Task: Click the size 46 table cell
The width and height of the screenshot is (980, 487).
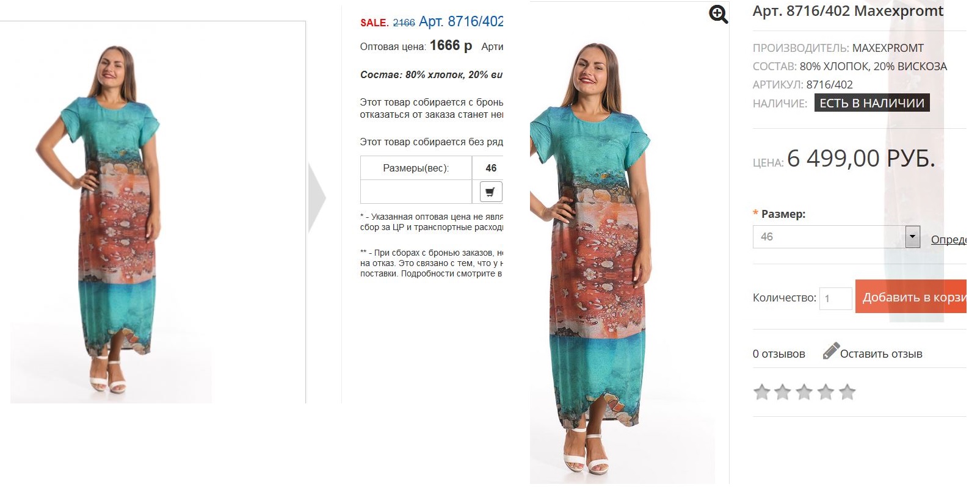Action: 491,168
